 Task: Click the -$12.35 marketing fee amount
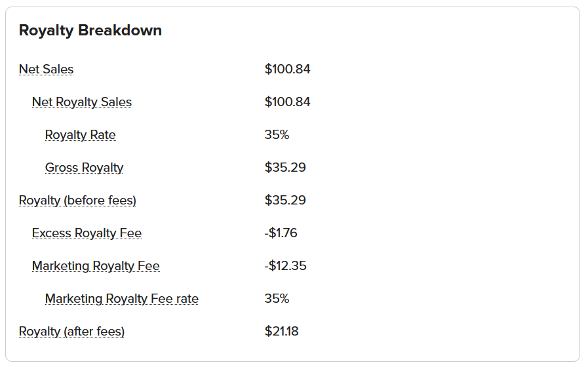tap(285, 266)
